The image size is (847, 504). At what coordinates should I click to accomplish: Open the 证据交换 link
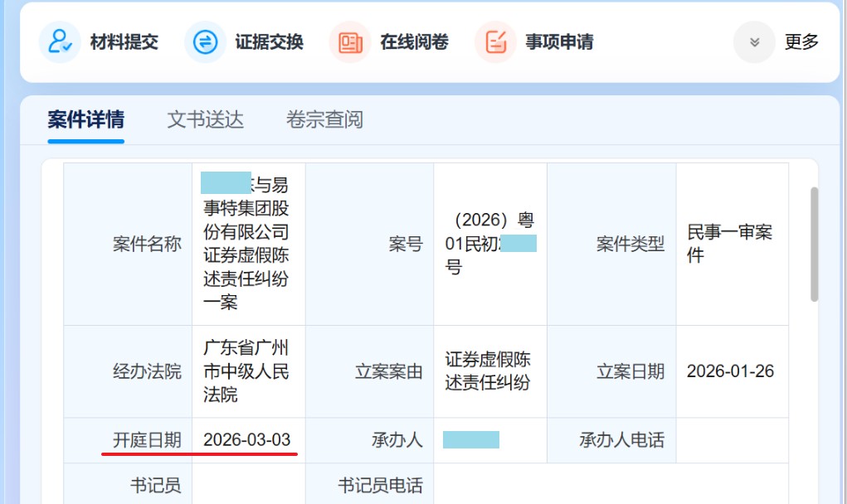click(x=269, y=41)
